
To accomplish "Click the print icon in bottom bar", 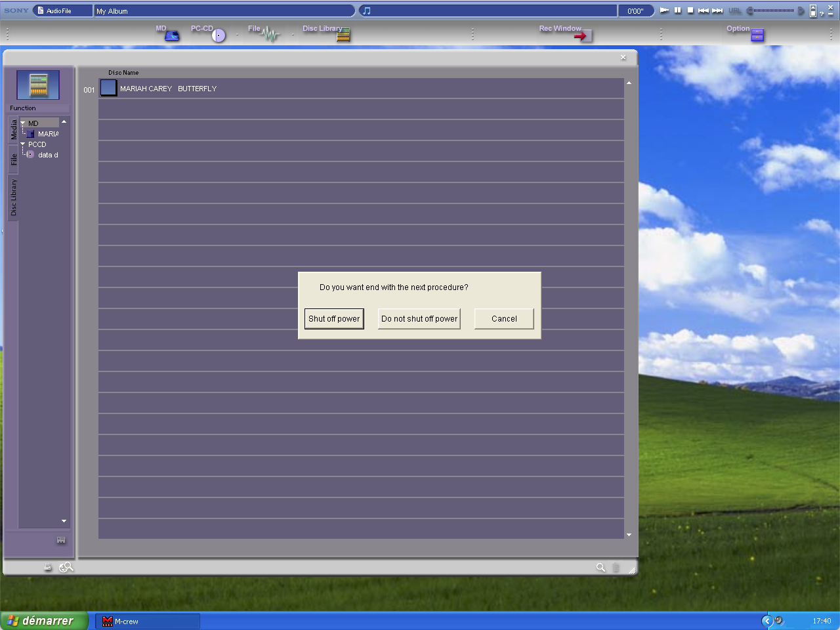I will 48,568.
